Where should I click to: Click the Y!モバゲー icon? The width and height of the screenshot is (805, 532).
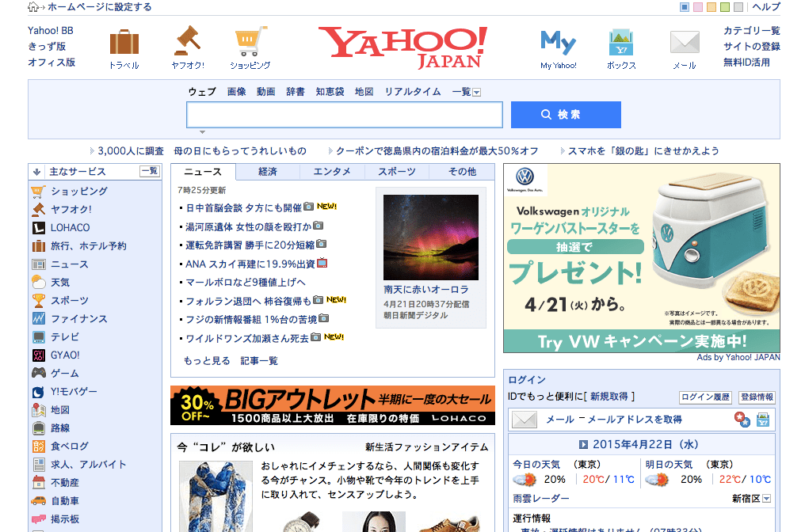point(39,392)
